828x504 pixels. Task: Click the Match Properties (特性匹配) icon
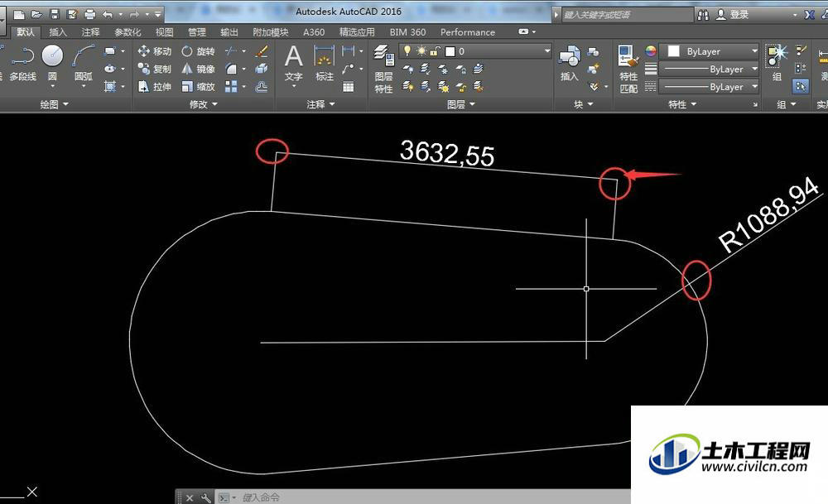(x=628, y=69)
